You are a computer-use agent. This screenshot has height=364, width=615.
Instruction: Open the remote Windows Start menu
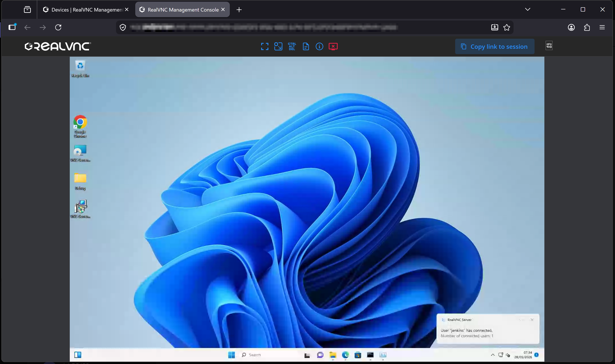pyautogui.click(x=231, y=355)
